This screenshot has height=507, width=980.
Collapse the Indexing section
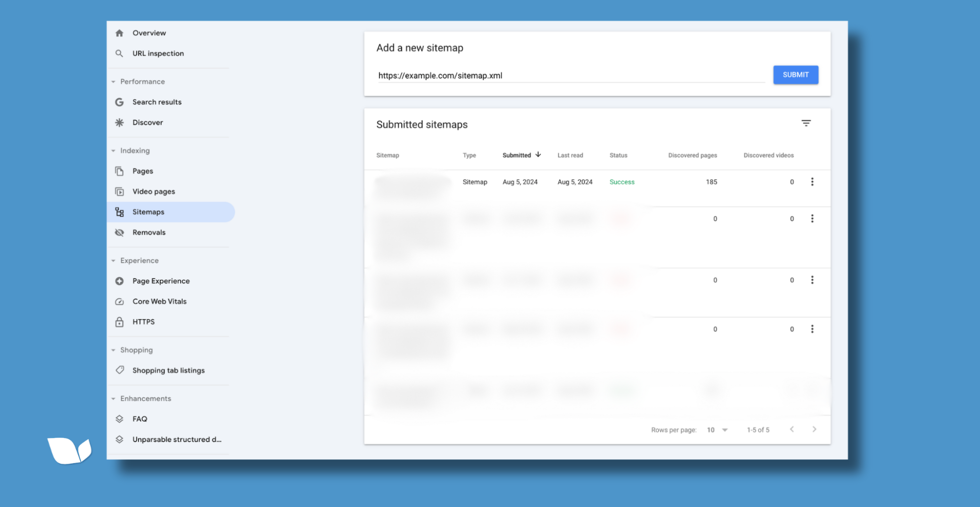(x=113, y=151)
